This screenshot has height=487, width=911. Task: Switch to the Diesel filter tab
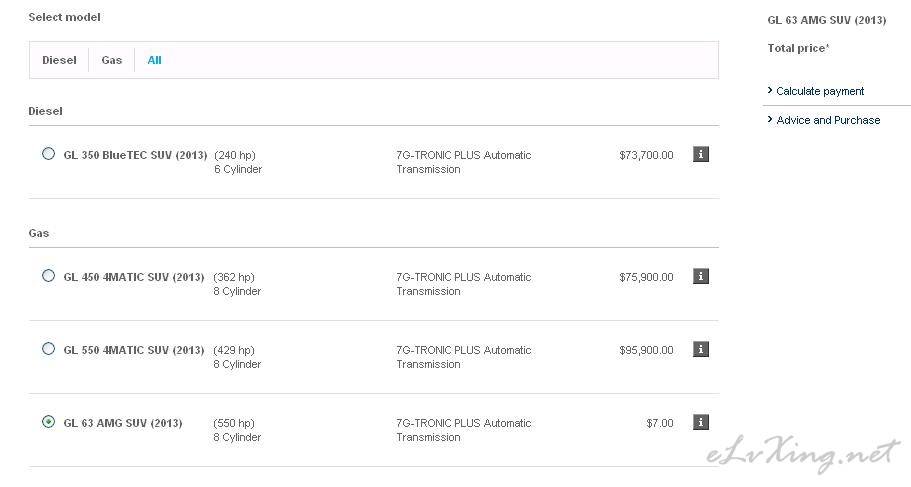click(59, 60)
